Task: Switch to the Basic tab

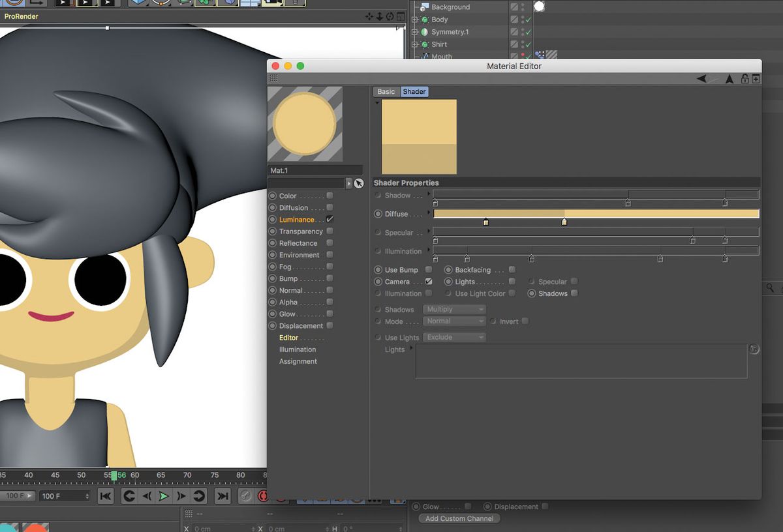Action: point(385,91)
